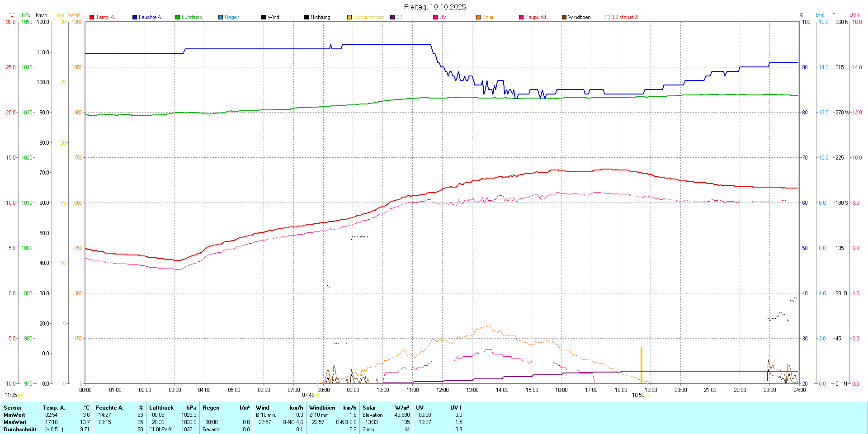The height and width of the screenshot is (434, 868).
Task: Click the red Temp. A. legend swatch
Action: 92,17
